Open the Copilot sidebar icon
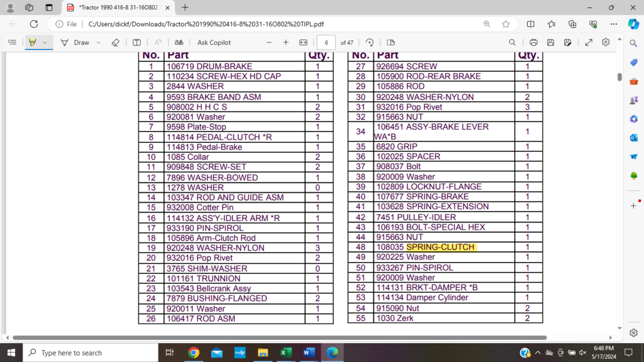This screenshot has width=644, height=362. [x=633, y=24]
